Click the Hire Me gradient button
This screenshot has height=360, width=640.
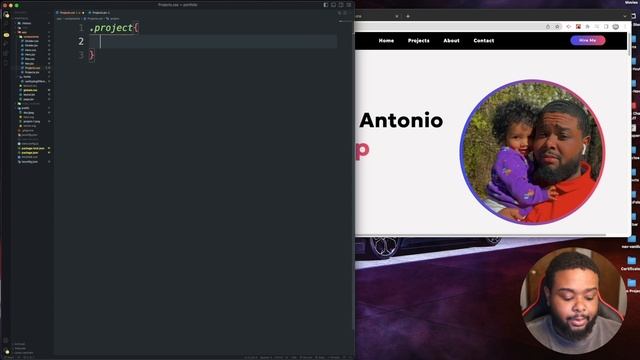tap(588, 40)
